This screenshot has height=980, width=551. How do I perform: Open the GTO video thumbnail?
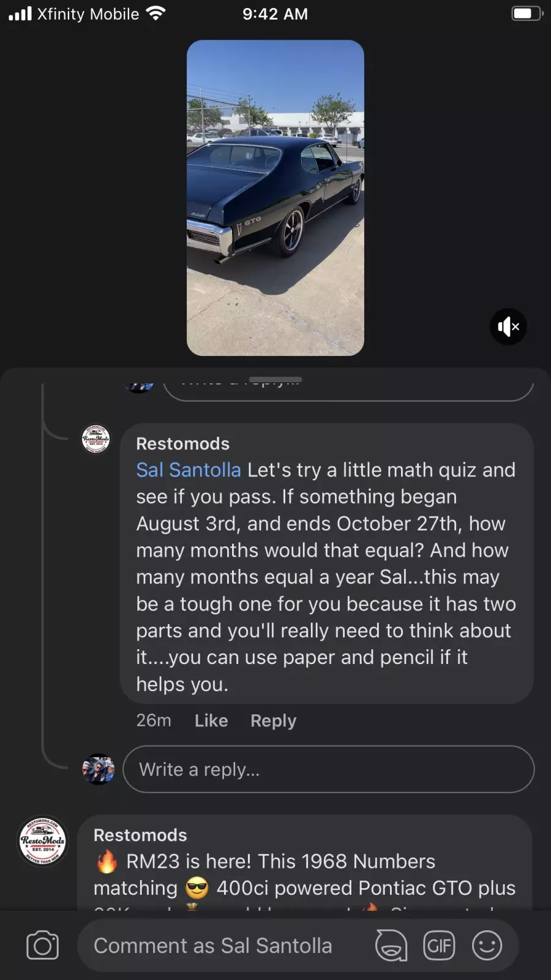(x=275, y=198)
